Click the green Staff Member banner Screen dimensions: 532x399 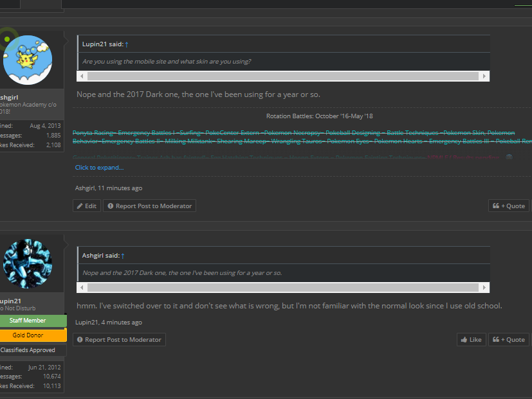[28, 321]
